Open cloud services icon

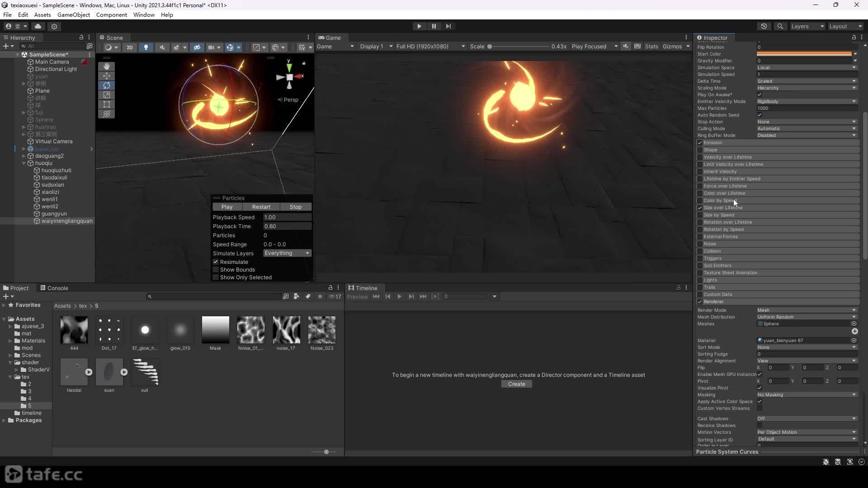click(x=38, y=26)
